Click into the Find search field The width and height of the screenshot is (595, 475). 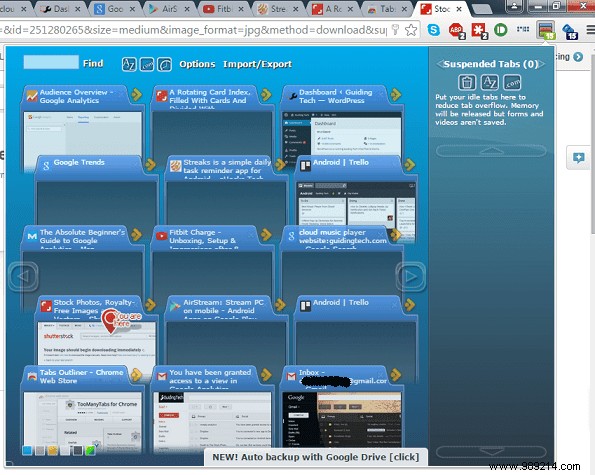pyautogui.click(x=51, y=62)
